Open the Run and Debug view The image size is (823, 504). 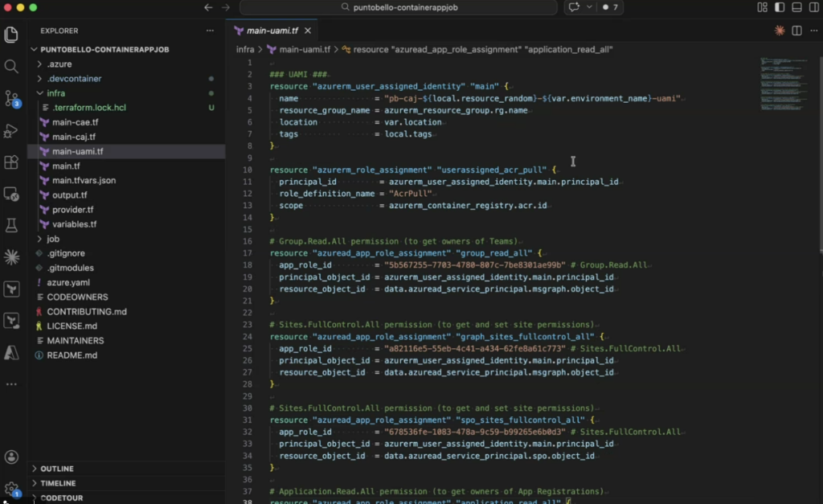[11, 130]
